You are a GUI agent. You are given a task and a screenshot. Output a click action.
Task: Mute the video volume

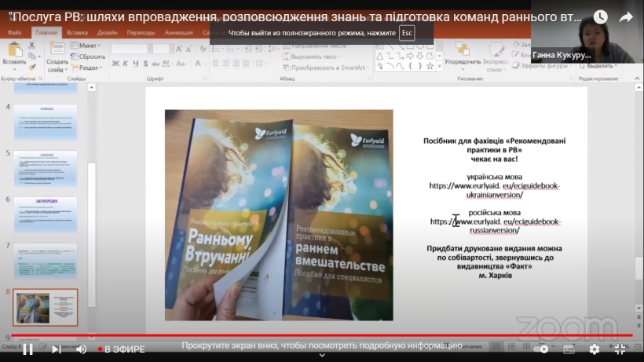pos(82,349)
